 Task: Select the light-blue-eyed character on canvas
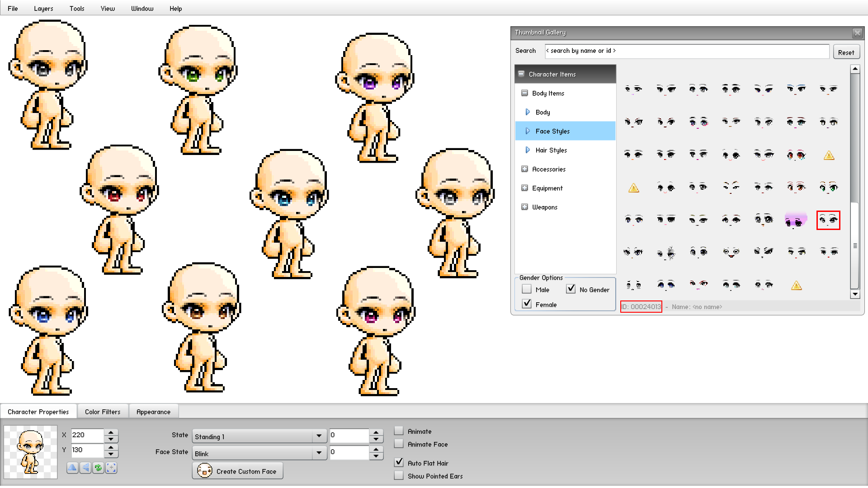point(289,213)
